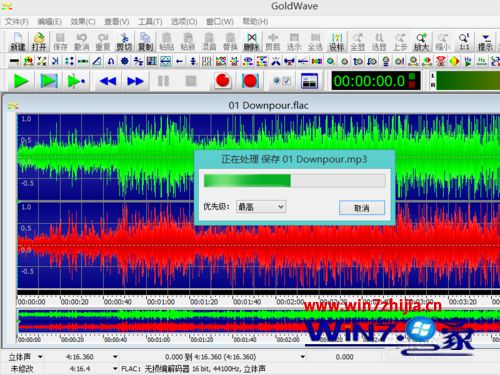Image resolution: width=500 pixels, height=375 pixels.
Task: Click the vertical double-arrow effect icon
Action: [x=193, y=61]
